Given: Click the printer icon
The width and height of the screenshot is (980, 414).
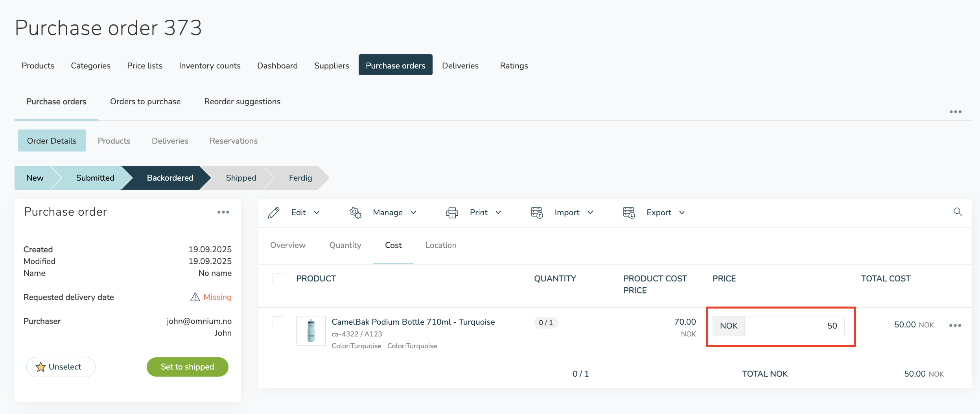Looking at the screenshot, I should pyautogui.click(x=452, y=213).
